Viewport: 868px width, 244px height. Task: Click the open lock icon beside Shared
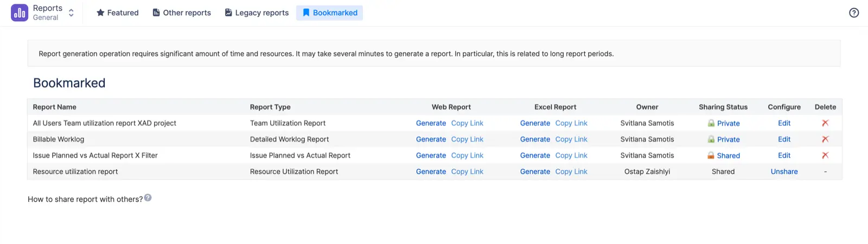click(711, 156)
